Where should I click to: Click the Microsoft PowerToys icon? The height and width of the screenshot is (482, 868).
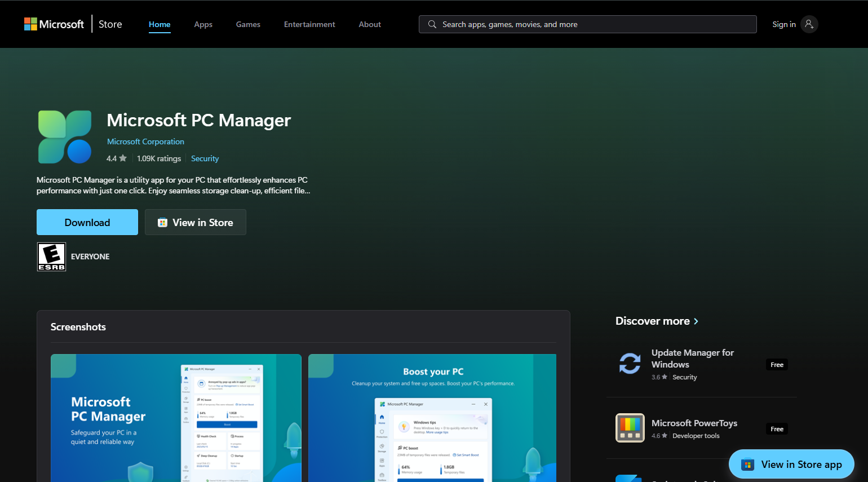pyautogui.click(x=630, y=428)
